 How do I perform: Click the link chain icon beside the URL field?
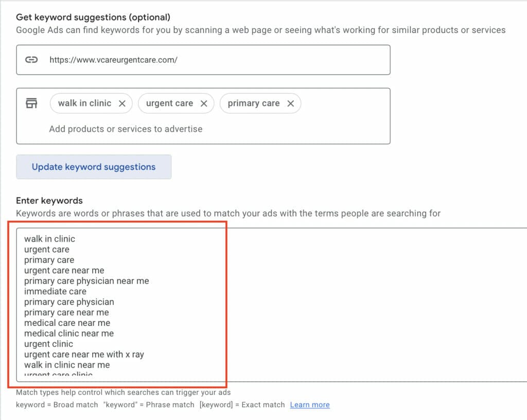[31, 59]
